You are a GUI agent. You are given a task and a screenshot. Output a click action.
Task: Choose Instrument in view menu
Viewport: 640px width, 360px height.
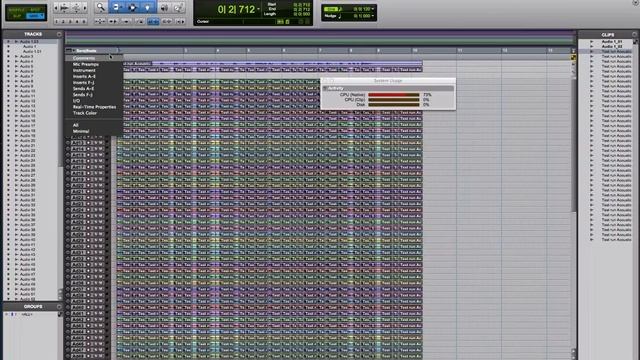tap(84, 70)
